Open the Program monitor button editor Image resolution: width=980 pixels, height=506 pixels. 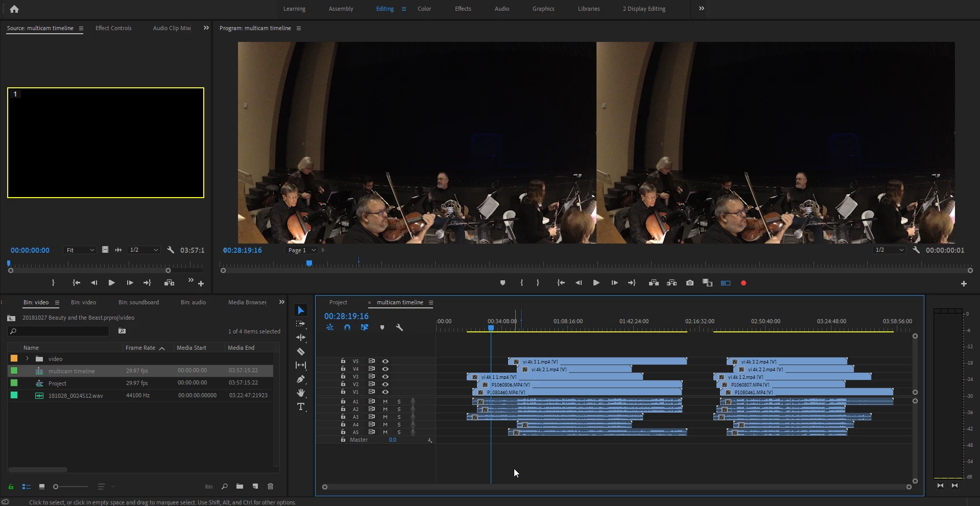pyautogui.click(x=964, y=283)
